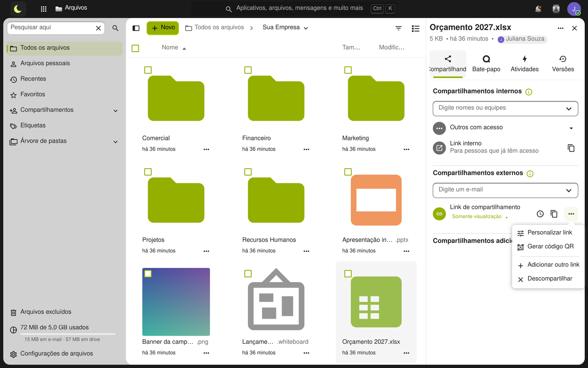Open the app launcher grid icon
This screenshot has height=368, width=588.
click(x=43, y=9)
